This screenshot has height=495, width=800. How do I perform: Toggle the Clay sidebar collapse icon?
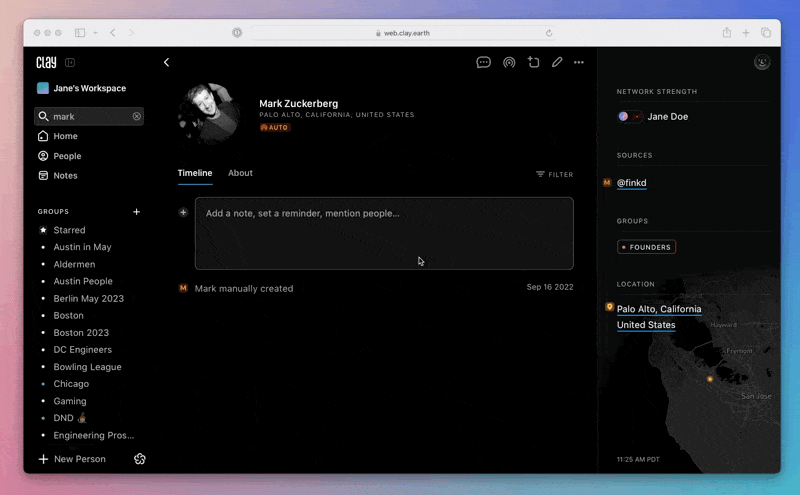click(x=70, y=63)
